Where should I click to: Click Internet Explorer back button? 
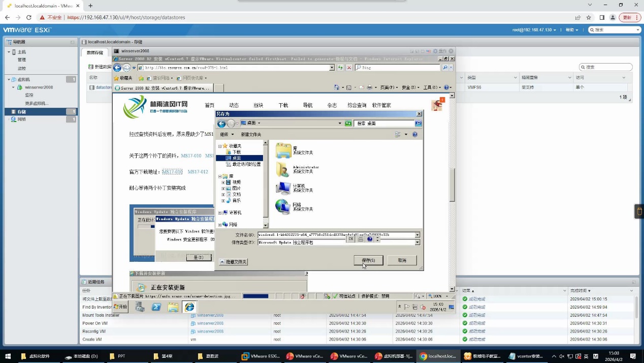(x=117, y=68)
